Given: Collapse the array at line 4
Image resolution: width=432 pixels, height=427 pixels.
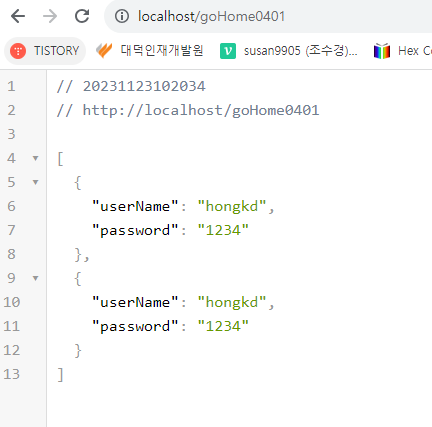Looking at the screenshot, I should (x=35, y=158).
